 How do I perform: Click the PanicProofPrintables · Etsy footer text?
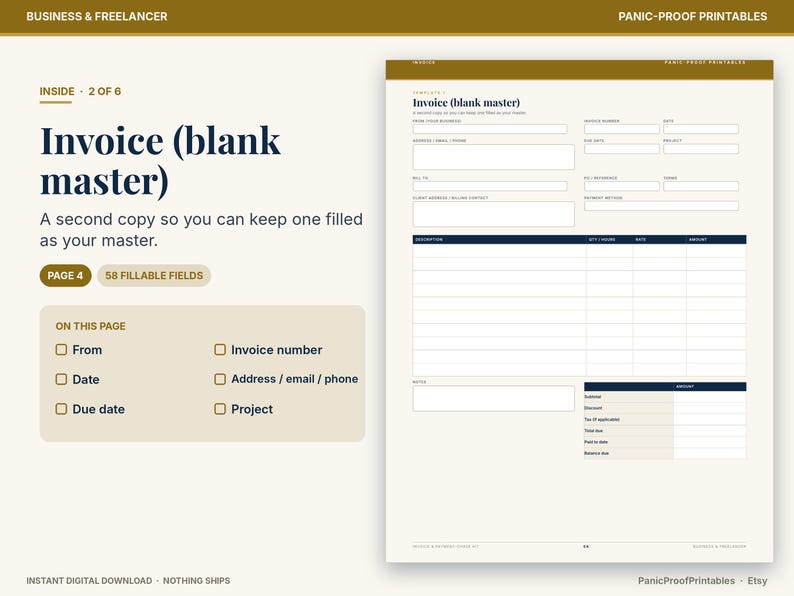click(702, 581)
